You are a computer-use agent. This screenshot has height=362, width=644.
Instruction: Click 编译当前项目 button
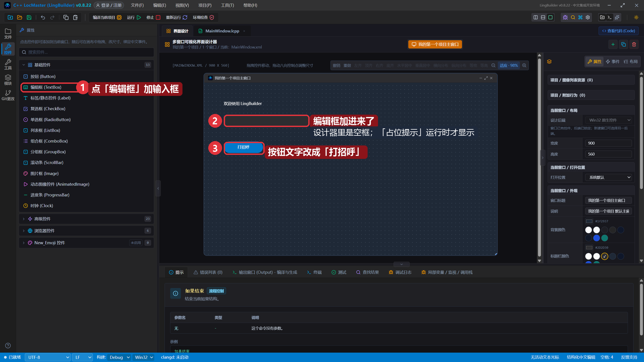pos(107,17)
